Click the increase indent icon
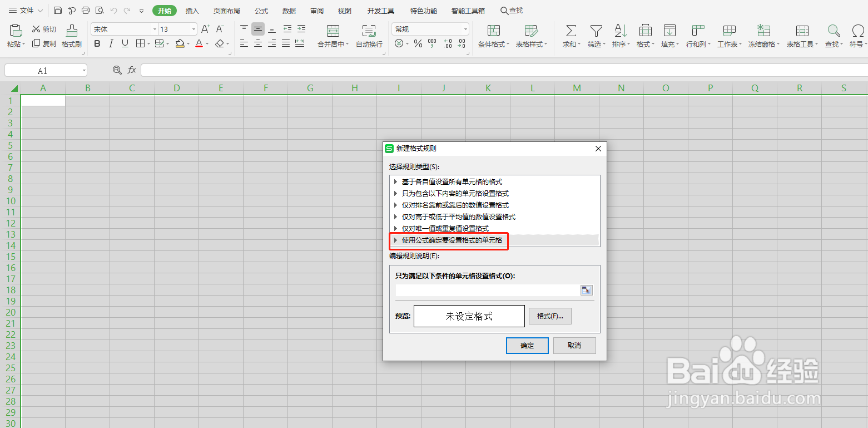 301,29
